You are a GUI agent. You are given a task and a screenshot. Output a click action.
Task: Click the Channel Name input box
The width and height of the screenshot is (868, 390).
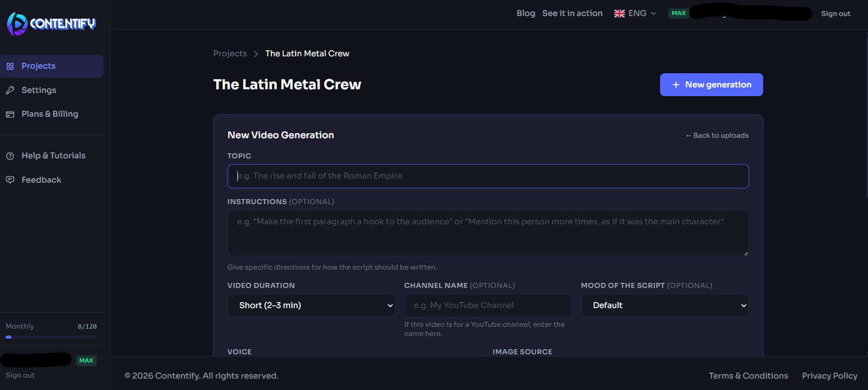click(488, 305)
